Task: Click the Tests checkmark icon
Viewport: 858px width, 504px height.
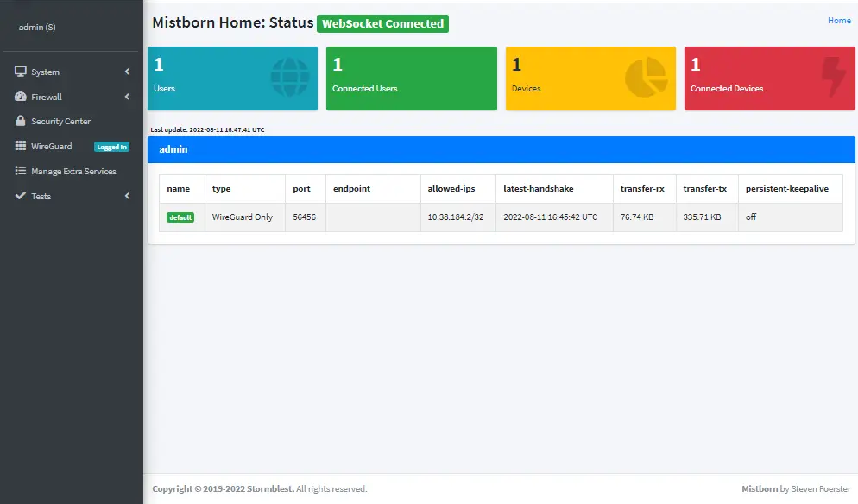Action: (21, 195)
